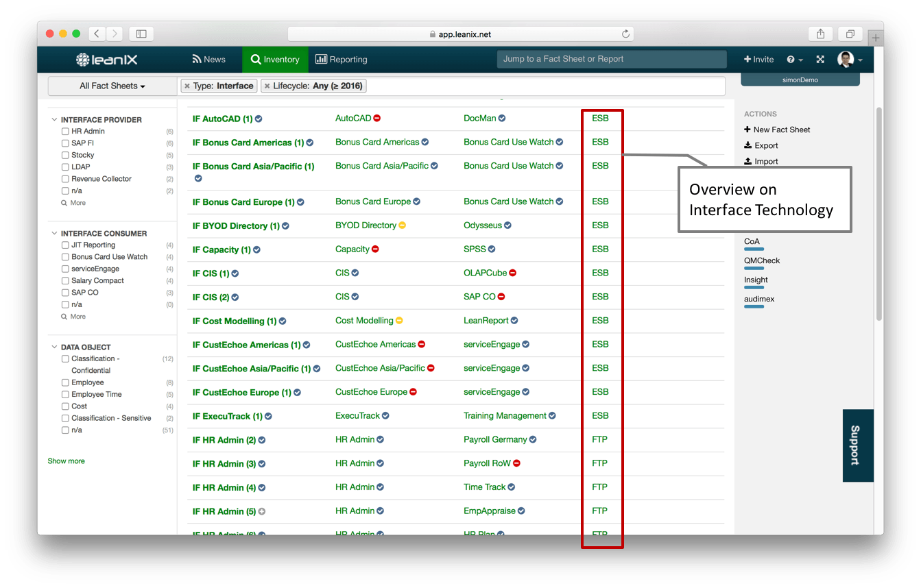Click New Fact Sheet action
Viewport: 921px width, 588px height.
(x=777, y=130)
